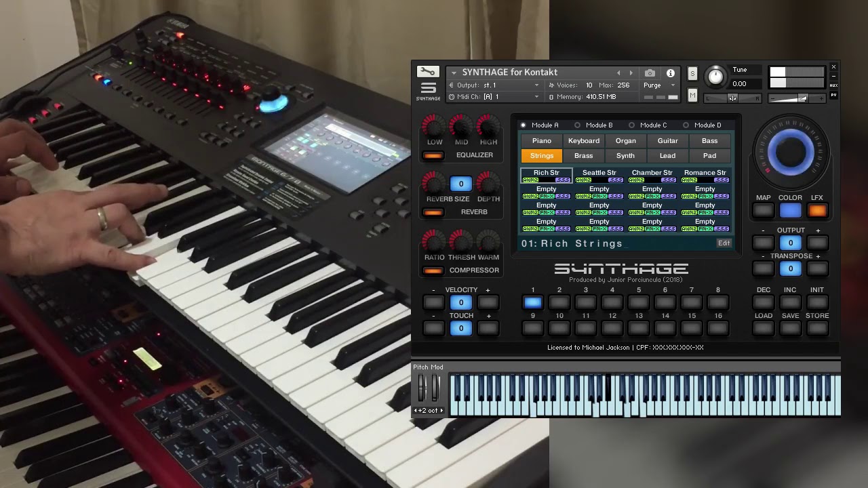Click the Reverb DEPTH knob
The image size is (868, 488).
tap(488, 183)
